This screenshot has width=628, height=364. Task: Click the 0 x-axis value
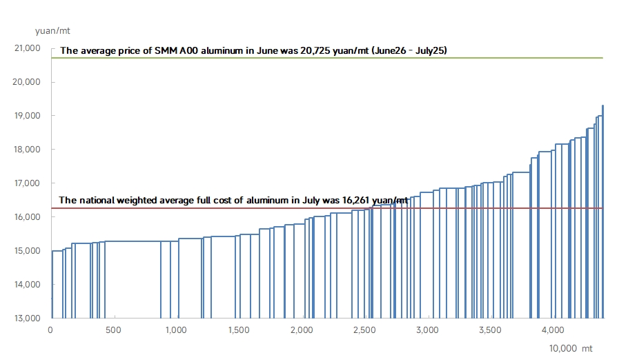click(50, 330)
